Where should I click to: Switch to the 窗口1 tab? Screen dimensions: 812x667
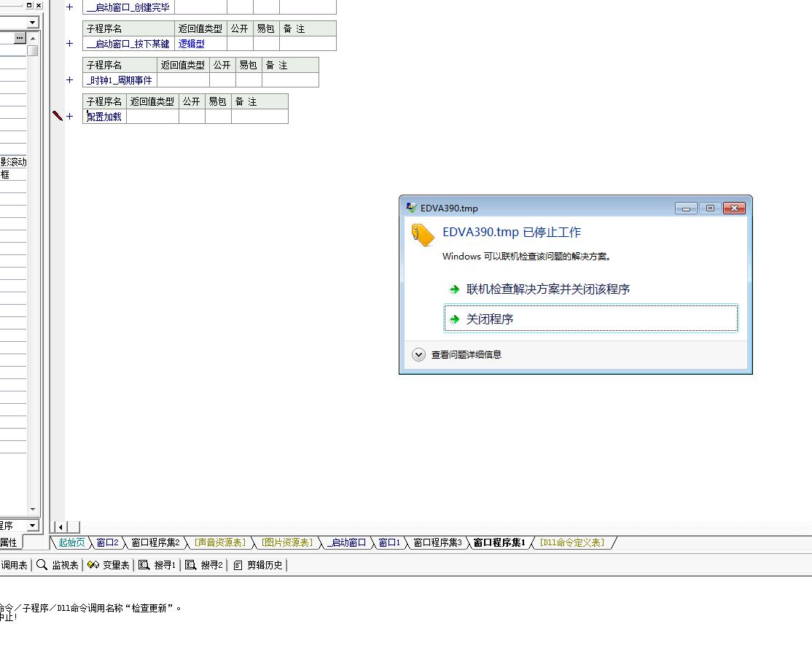pos(389,542)
